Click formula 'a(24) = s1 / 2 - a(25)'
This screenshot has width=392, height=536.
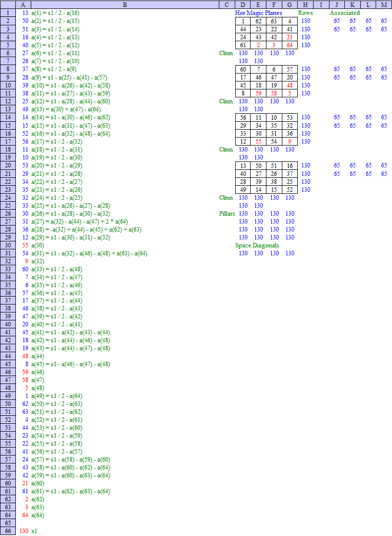[57, 198]
